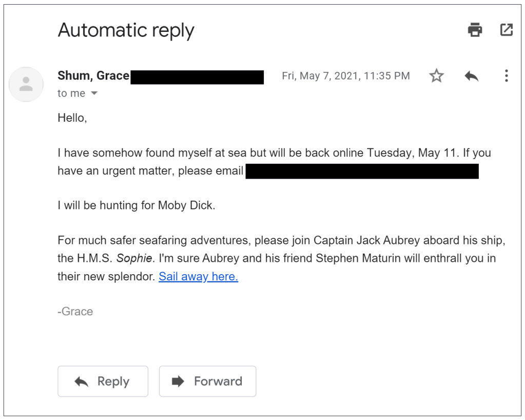
Task: Click the Moby Dick sentence
Action: point(137,206)
